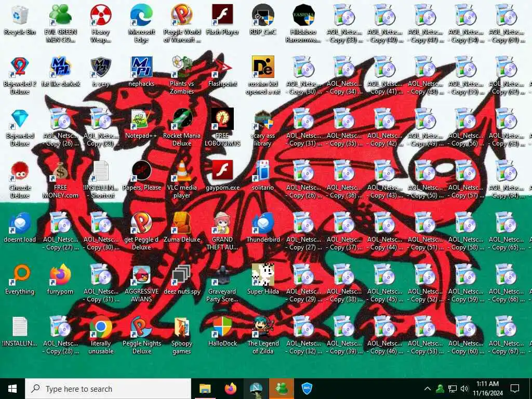
Task: Select the Hildaboo Ransomware icon
Action: (x=303, y=16)
